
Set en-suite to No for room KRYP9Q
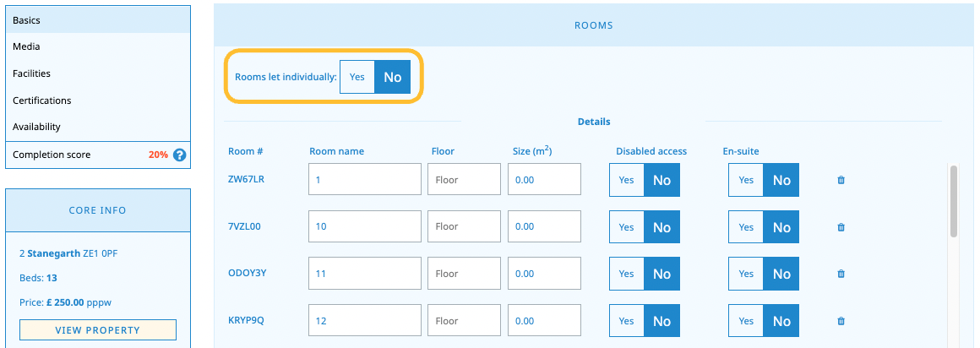(x=781, y=321)
